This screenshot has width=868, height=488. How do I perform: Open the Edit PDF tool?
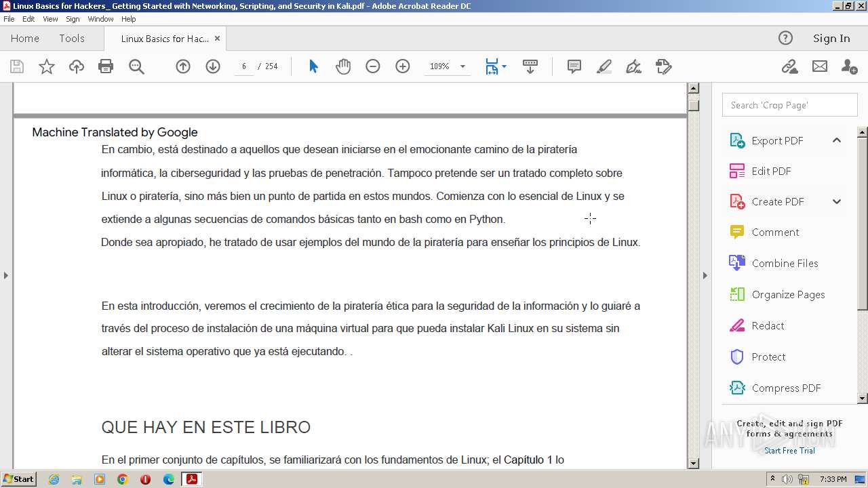(771, 171)
